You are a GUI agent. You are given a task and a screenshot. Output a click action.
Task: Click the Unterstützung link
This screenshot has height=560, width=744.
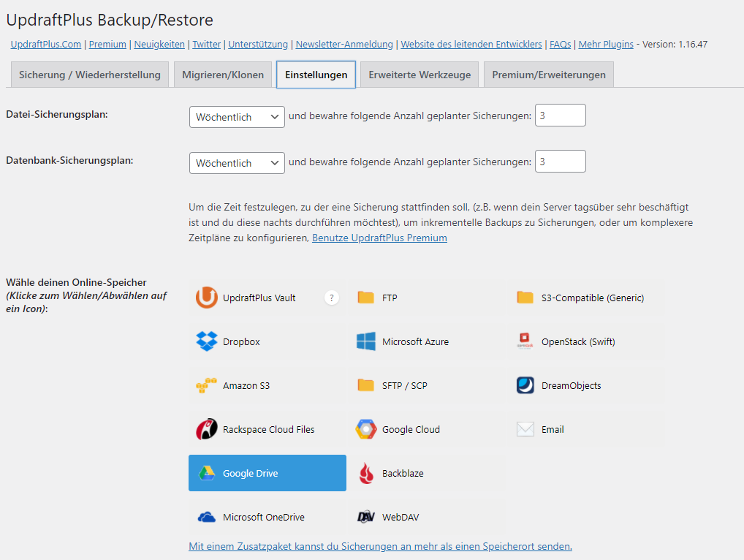point(258,44)
